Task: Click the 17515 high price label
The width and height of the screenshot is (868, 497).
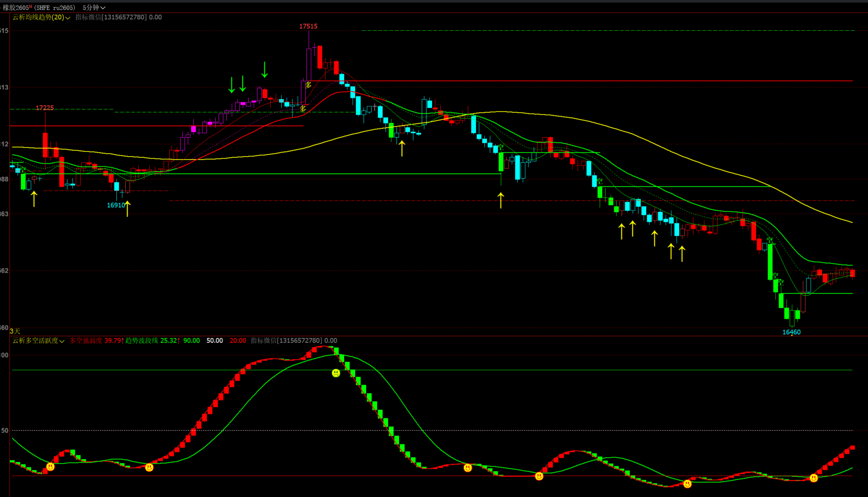Action: pos(308,26)
